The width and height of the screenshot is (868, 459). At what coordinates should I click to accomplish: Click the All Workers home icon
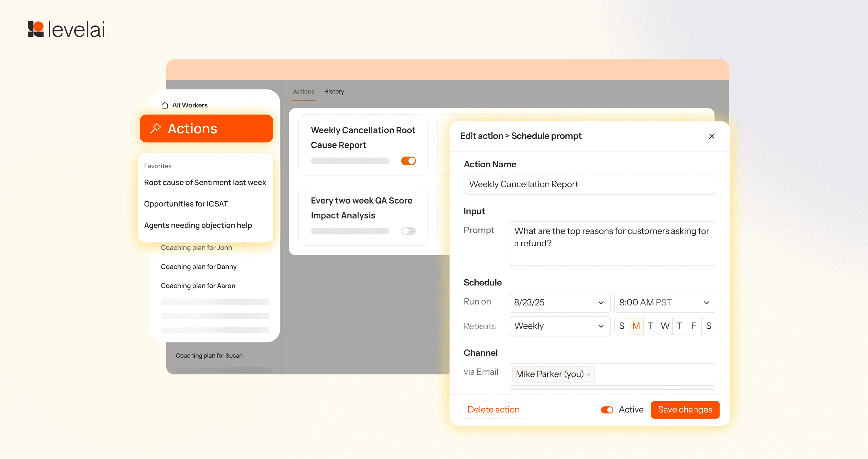coord(165,105)
